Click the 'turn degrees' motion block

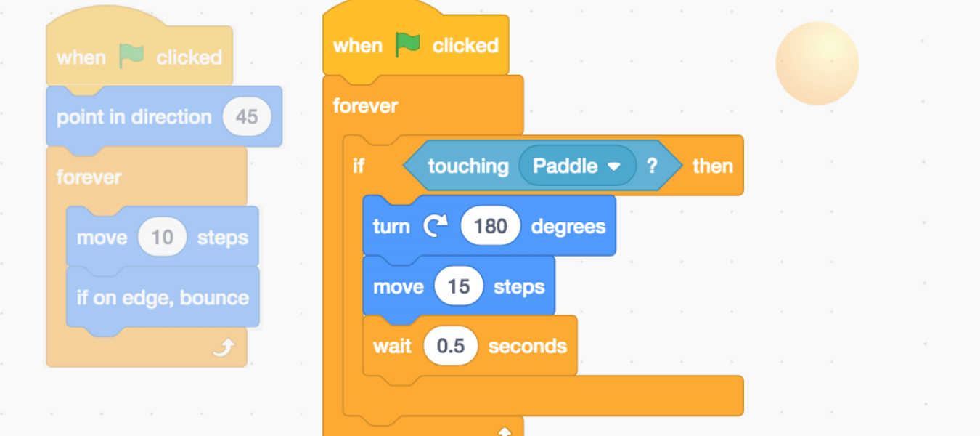568,227
